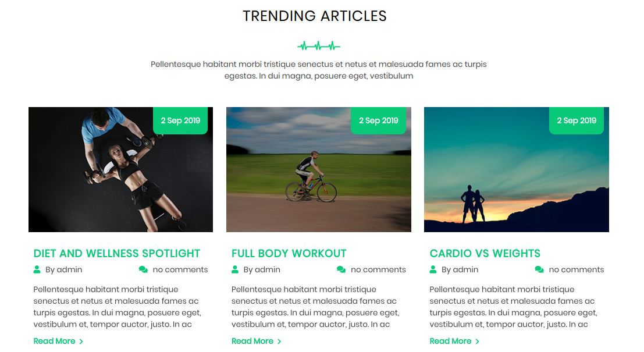Open the Full Body Workout article title
Viewport: 644px width, 352px height.
[x=289, y=254]
